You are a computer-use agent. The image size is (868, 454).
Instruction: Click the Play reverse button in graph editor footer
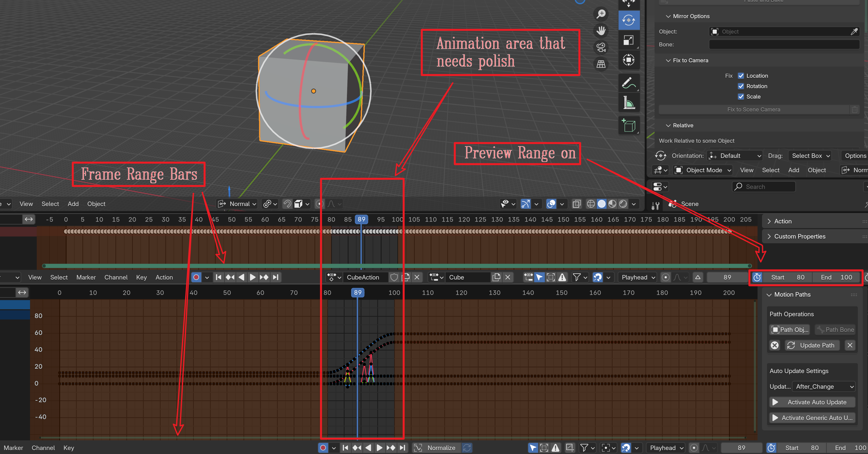(x=368, y=448)
